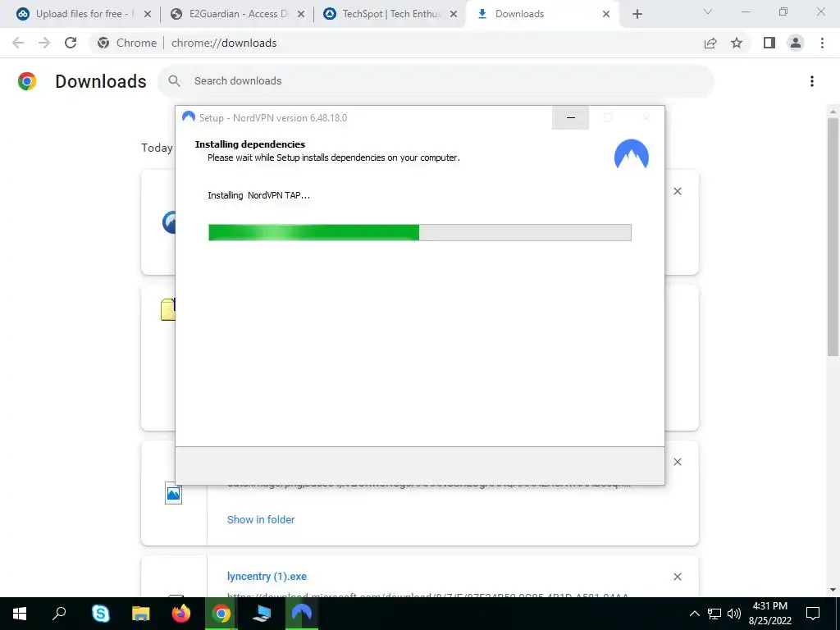This screenshot has height=630, width=840.
Task: Reload the current page
Action: tap(71, 43)
